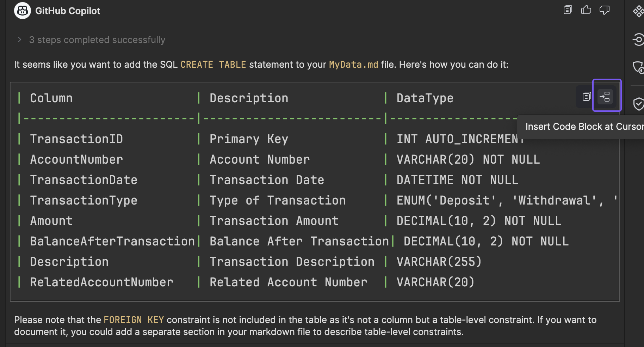Click the Related Account Number description

pos(289,282)
